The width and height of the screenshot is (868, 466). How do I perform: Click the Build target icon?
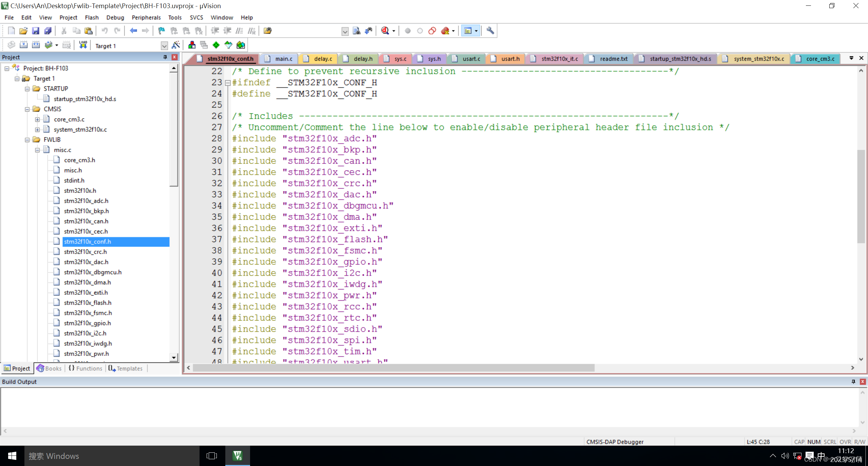23,45
